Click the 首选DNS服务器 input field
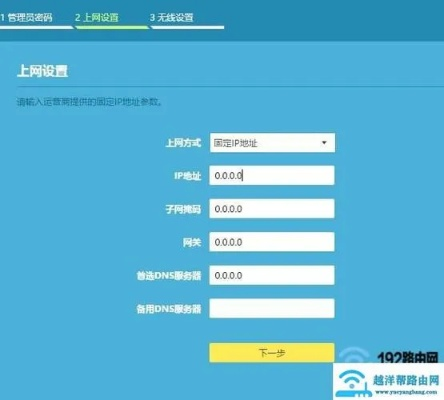444x400 pixels. coord(272,275)
